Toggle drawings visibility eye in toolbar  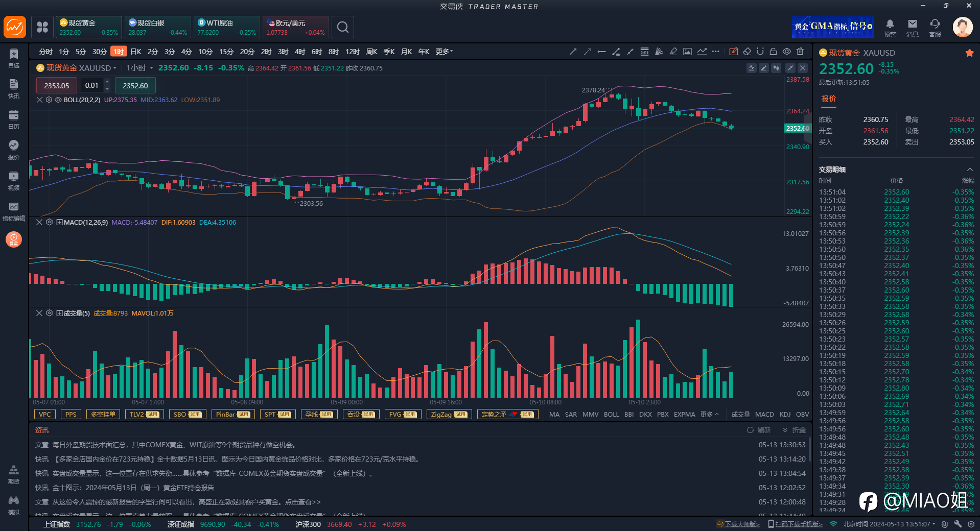coord(787,52)
